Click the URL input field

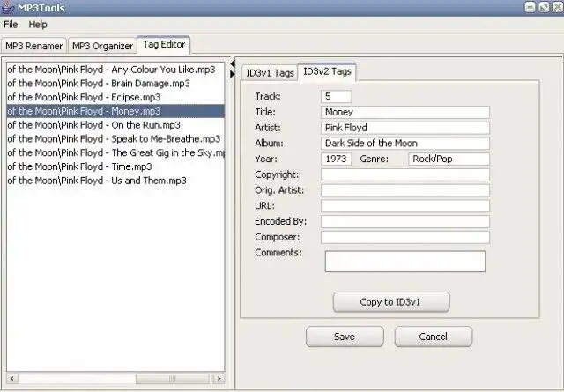(x=405, y=206)
